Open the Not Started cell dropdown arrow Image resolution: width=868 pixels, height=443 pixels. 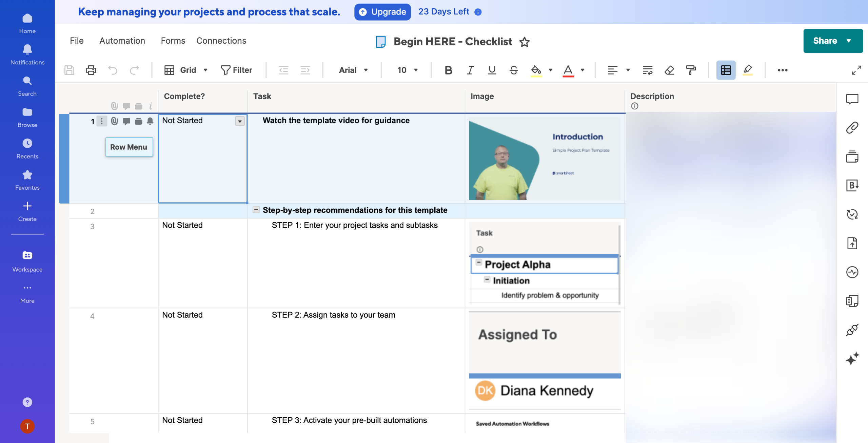pyautogui.click(x=240, y=121)
